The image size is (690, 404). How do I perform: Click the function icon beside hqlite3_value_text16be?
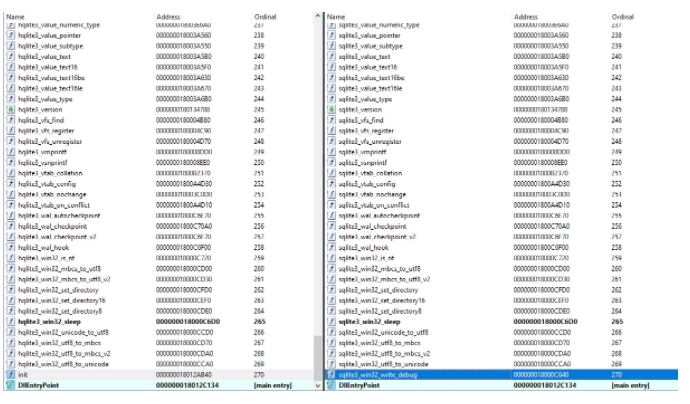(x=11, y=78)
